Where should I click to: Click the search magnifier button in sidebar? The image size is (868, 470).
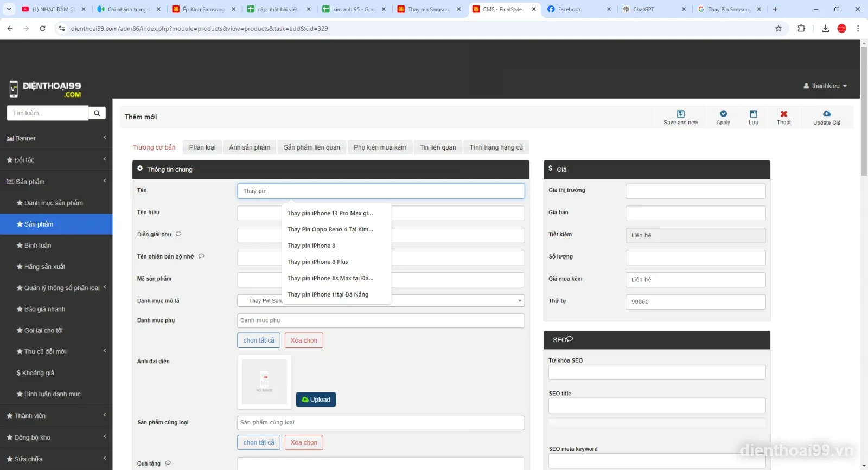97,113
